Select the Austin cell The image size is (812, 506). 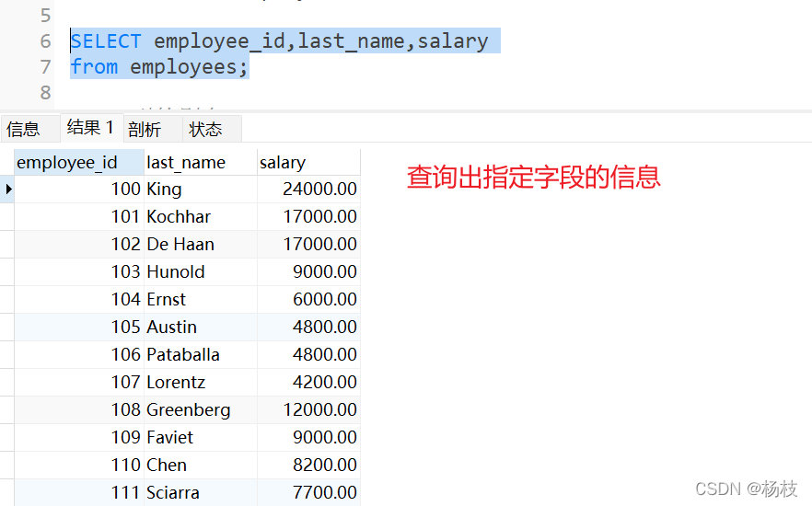click(201, 327)
